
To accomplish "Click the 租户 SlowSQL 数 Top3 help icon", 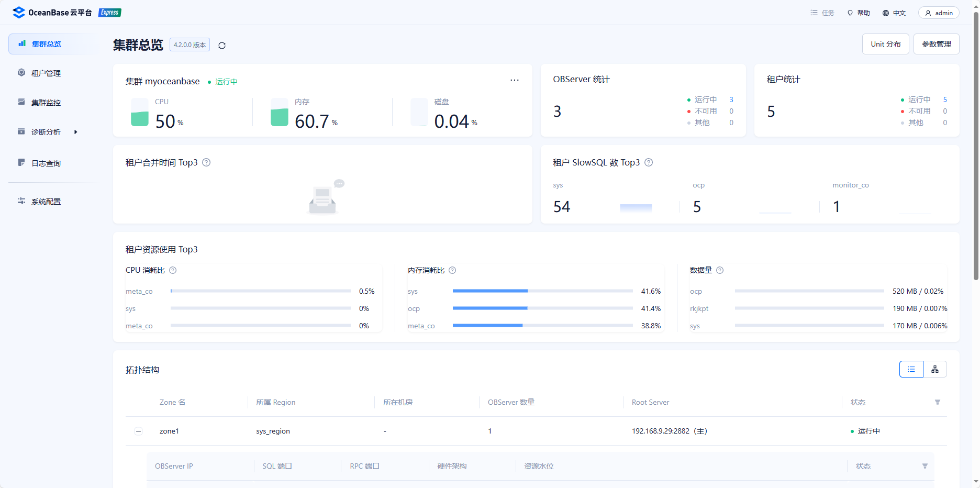I will (649, 162).
